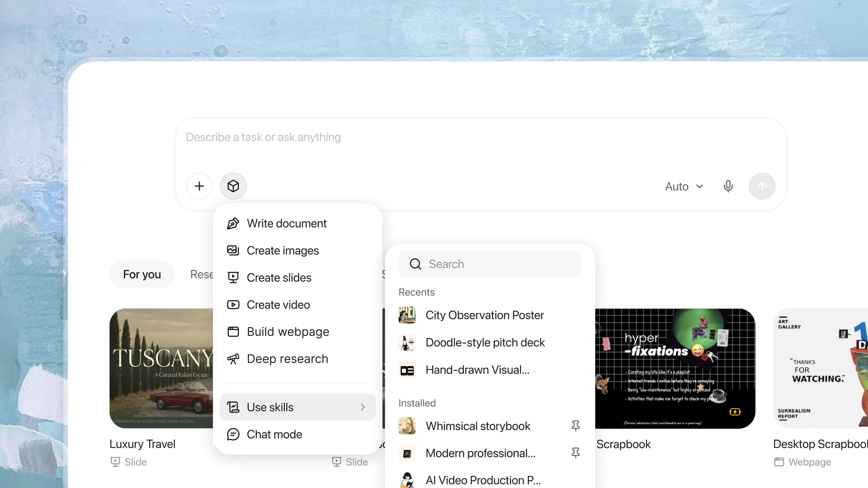Click the magnifier icon in skills search
The height and width of the screenshot is (488, 868).
(x=415, y=264)
